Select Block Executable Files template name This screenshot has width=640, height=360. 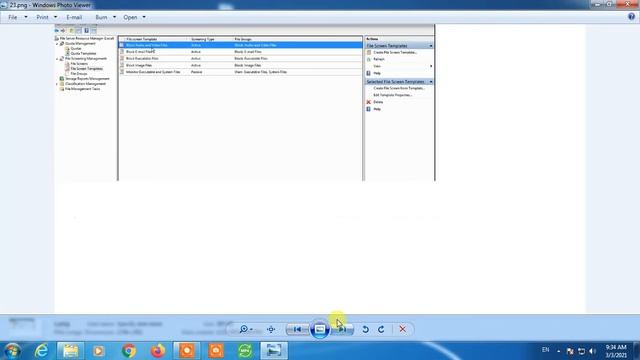click(x=142, y=58)
